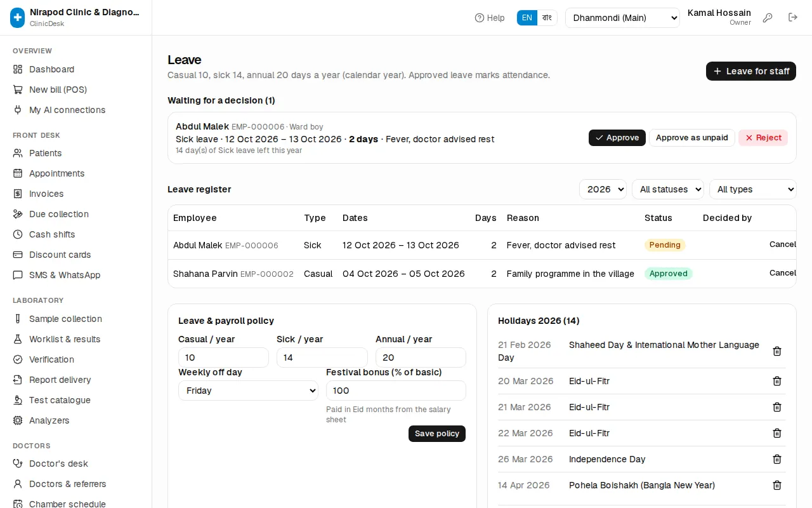Image resolution: width=812 pixels, height=508 pixels.
Task: Open the Dhanmondi (Main) branch dropdown
Action: click(622, 18)
